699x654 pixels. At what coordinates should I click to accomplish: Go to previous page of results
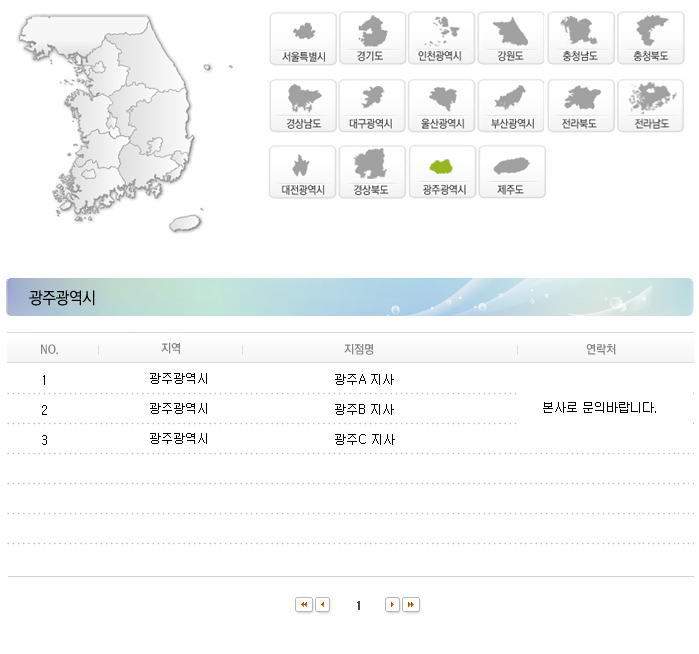[322, 605]
